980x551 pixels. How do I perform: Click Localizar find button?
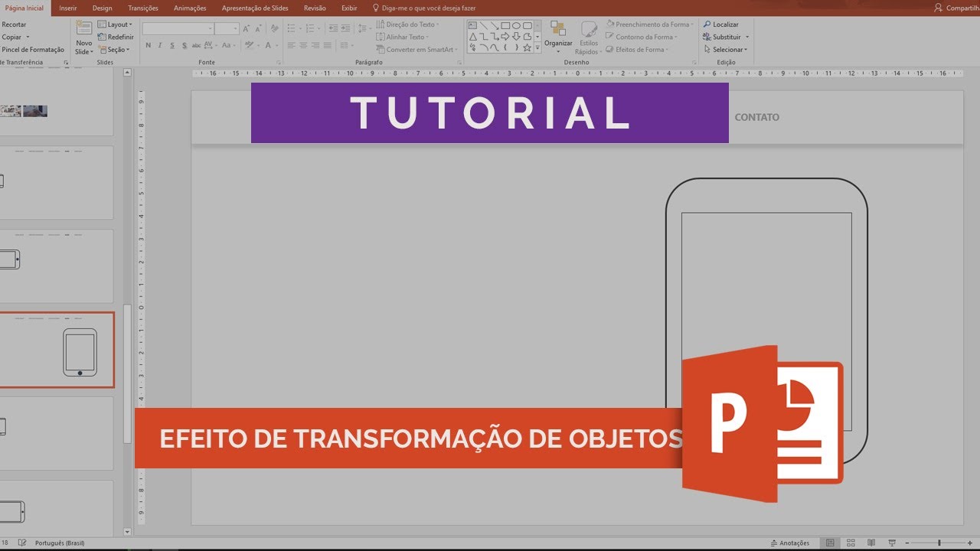[x=721, y=24]
